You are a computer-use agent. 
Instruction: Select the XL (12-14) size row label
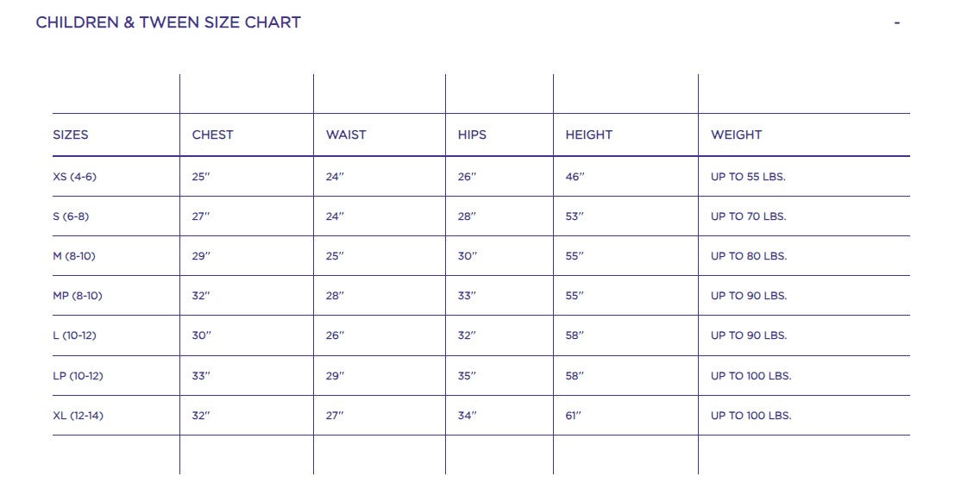click(x=78, y=416)
